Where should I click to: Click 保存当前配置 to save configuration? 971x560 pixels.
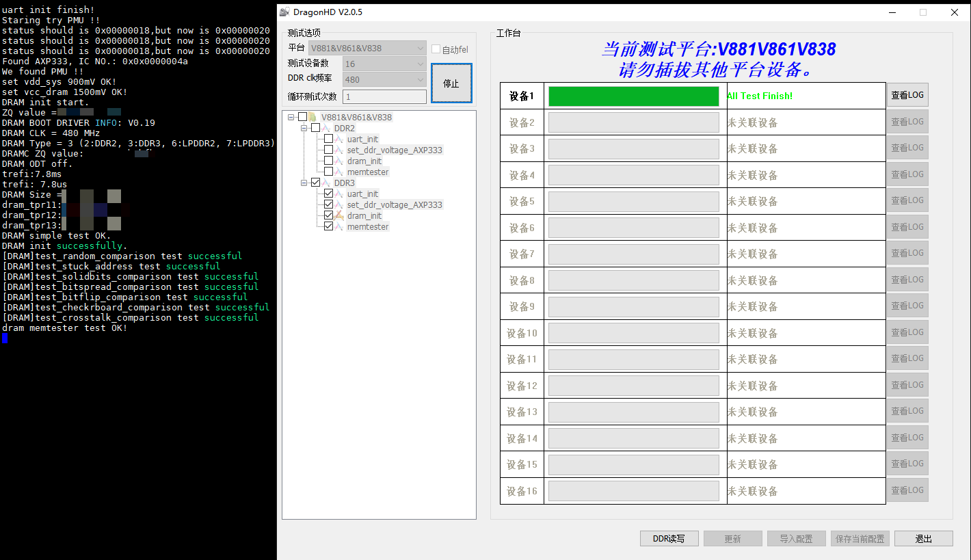860,538
